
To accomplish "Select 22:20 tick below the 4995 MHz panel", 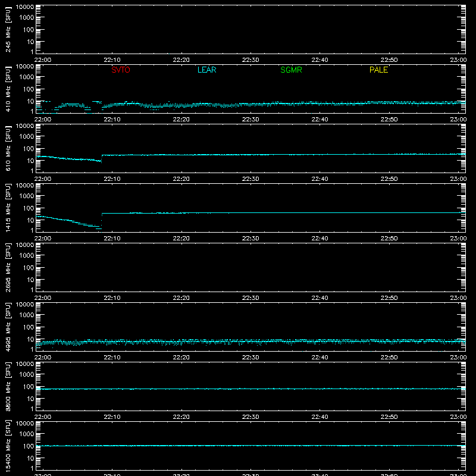I will tap(181, 358).
